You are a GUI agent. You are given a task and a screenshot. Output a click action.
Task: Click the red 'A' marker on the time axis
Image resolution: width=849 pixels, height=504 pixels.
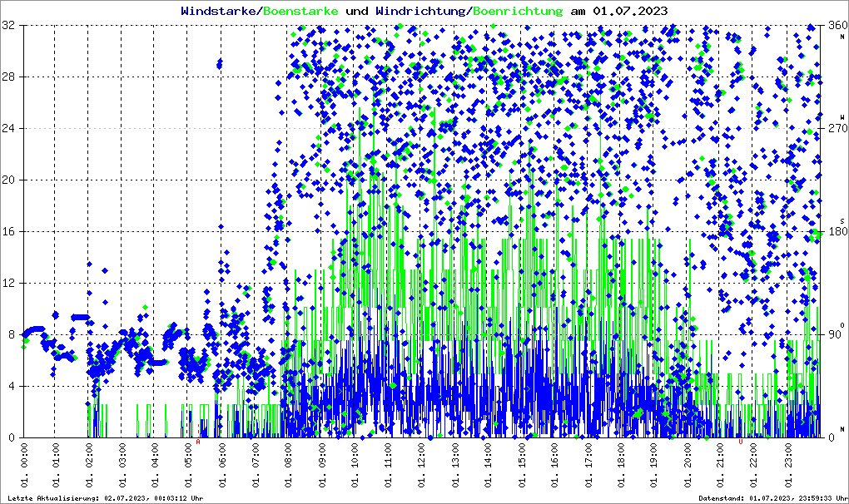click(x=198, y=442)
